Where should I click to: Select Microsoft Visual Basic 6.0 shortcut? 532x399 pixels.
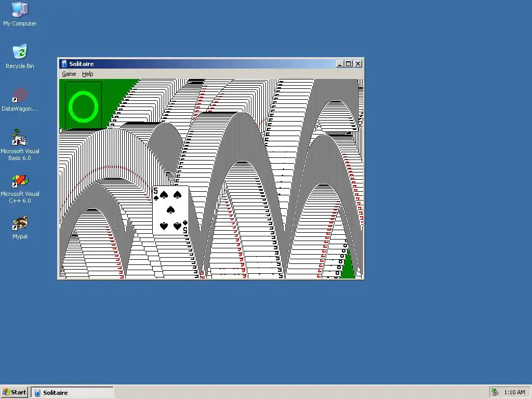[x=20, y=145]
